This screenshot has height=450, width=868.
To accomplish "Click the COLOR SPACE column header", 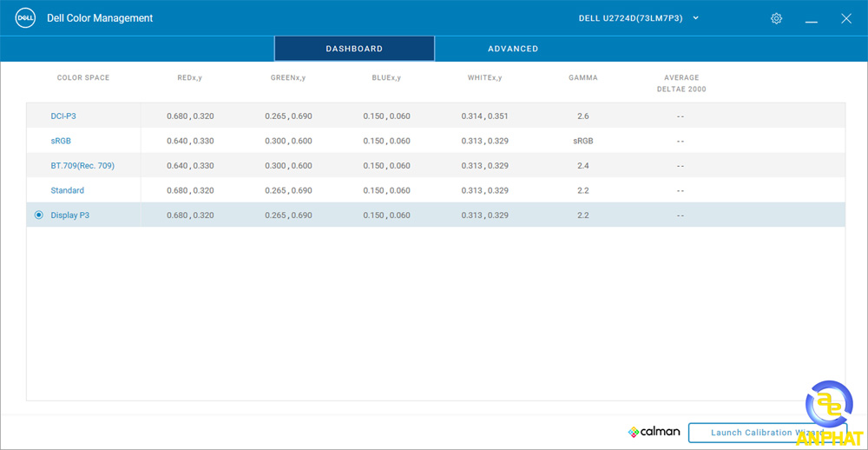I will coord(83,77).
